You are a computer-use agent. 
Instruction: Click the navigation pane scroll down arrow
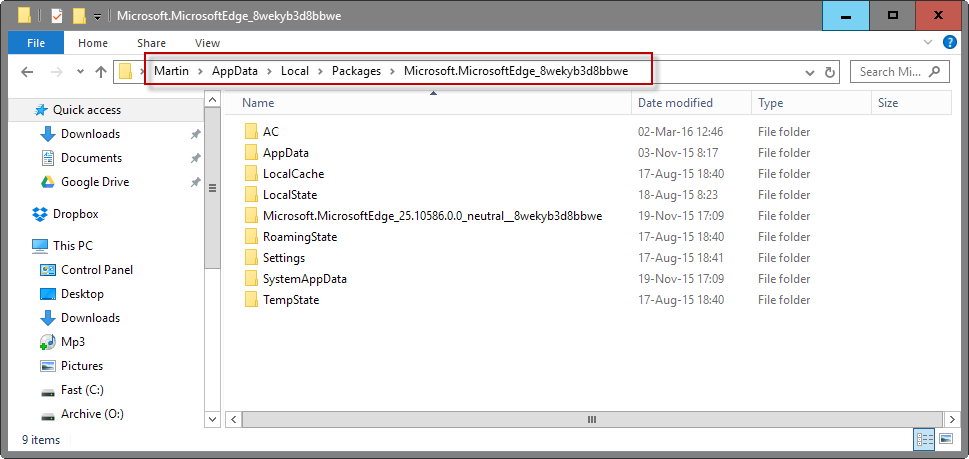click(x=212, y=419)
